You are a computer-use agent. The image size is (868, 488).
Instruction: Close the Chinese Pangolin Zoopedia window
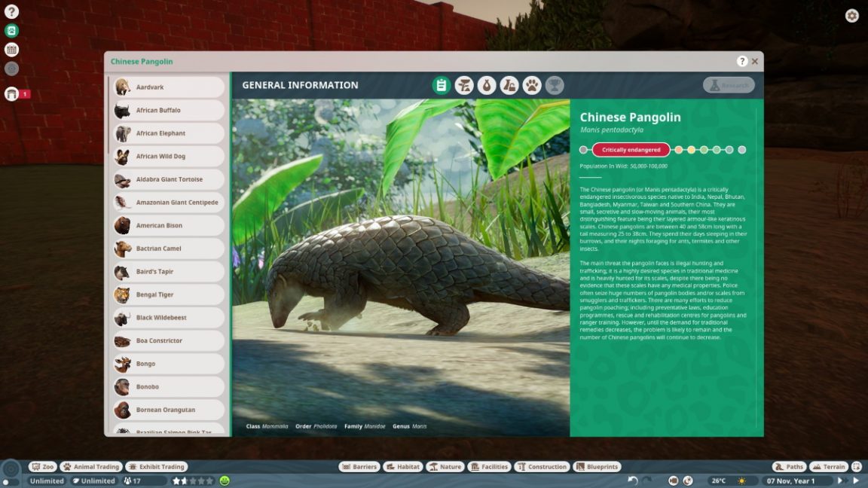(x=754, y=62)
